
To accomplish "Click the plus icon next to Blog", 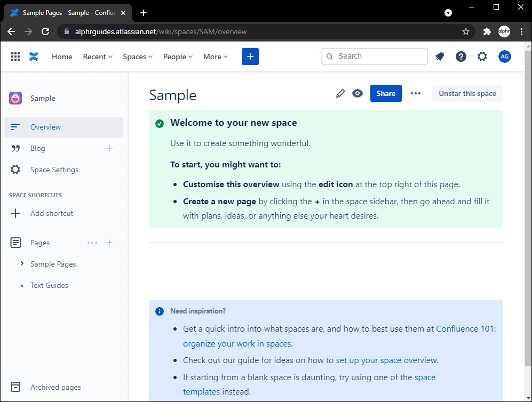I will [109, 148].
